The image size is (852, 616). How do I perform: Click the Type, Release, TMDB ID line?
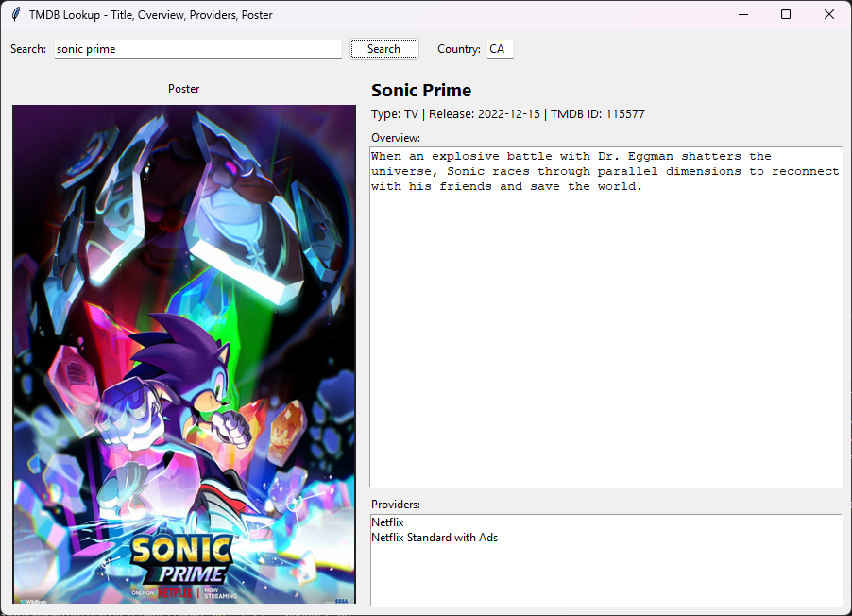pos(508,114)
